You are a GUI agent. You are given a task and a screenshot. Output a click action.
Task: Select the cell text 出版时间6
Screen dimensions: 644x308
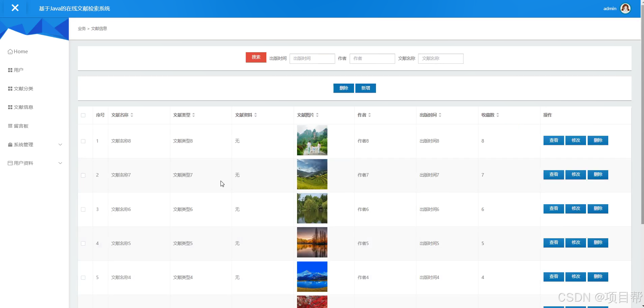tap(429, 209)
